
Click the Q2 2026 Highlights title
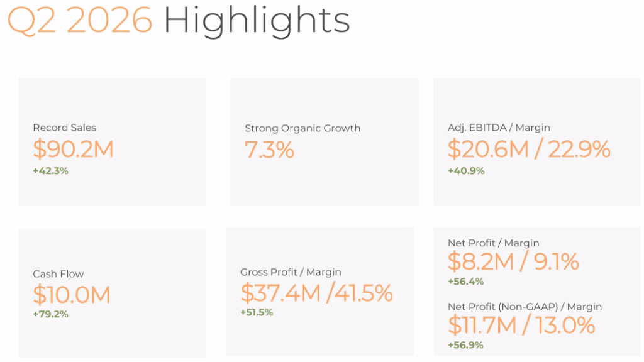tap(179, 21)
